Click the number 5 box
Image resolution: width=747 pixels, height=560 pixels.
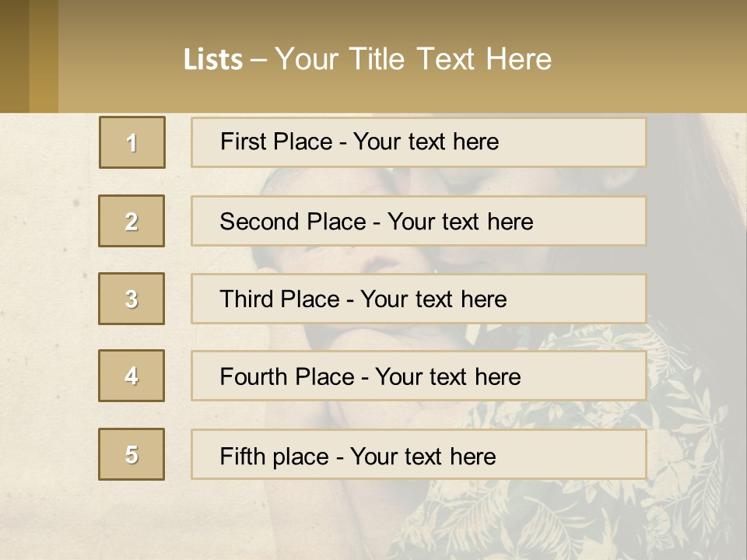[x=132, y=454]
